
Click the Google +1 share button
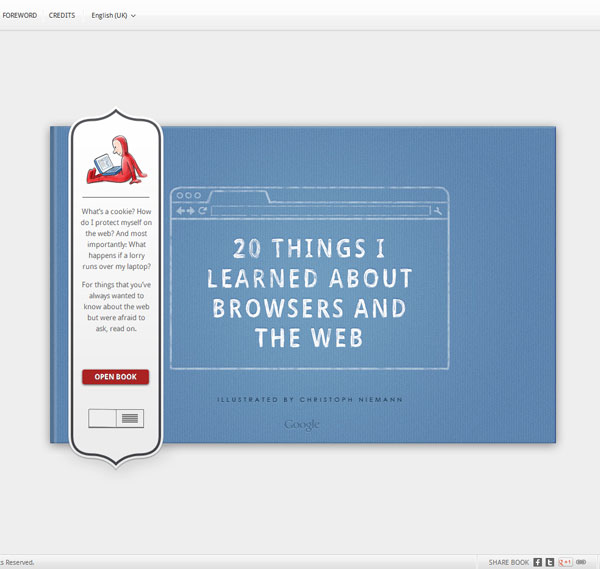[565, 562]
